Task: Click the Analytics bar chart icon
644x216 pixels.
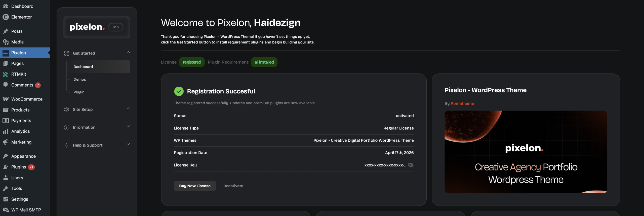Action: pos(6,131)
